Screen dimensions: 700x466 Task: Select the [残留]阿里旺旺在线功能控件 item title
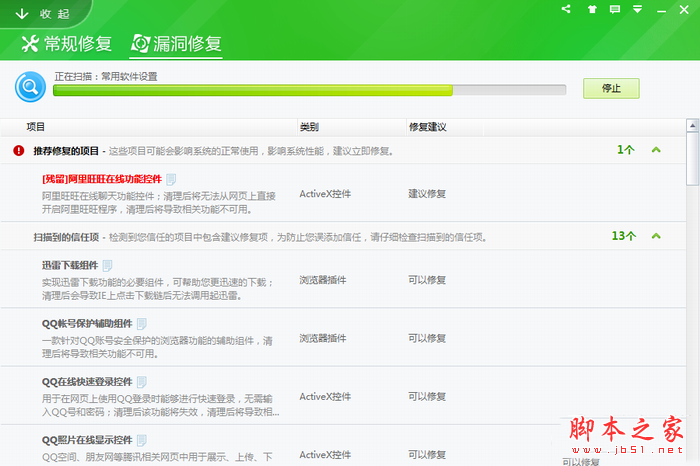pyautogui.click(x=102, y=179)
